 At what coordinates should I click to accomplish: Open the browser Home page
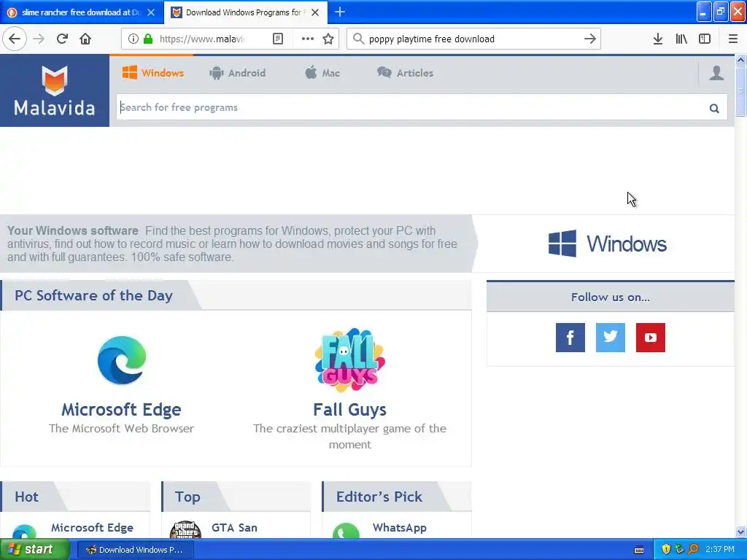(x=85, y=39)
